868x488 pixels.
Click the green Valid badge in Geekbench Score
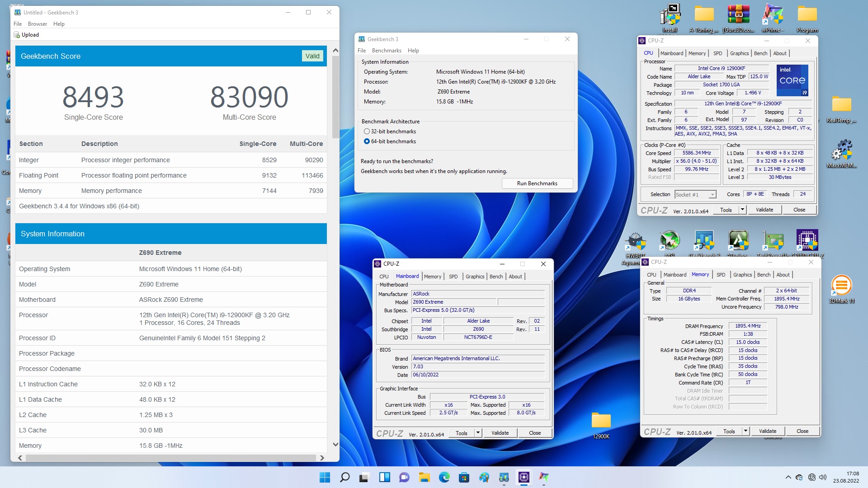(x=312, y=56)
